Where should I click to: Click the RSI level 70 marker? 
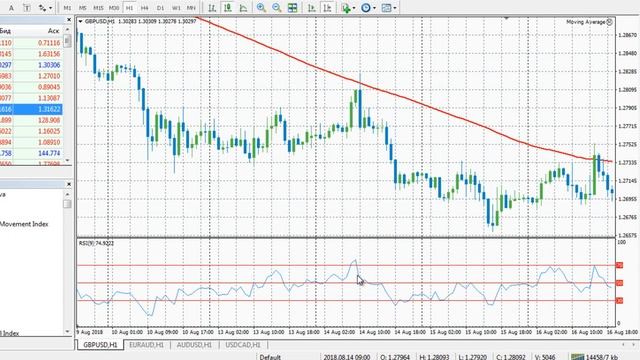tap(619, 265)
